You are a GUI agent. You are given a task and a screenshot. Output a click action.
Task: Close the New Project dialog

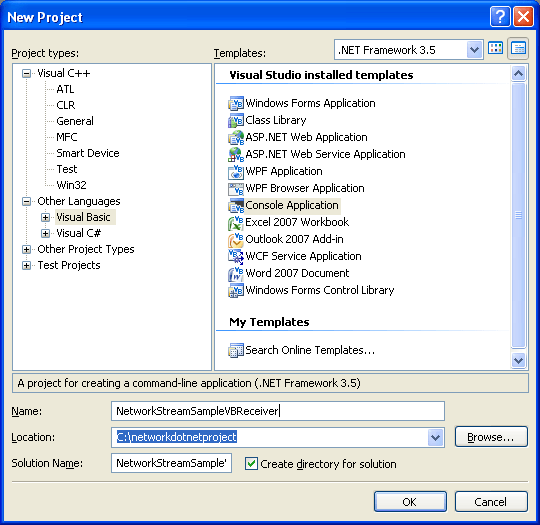click(x=523, y=16)
